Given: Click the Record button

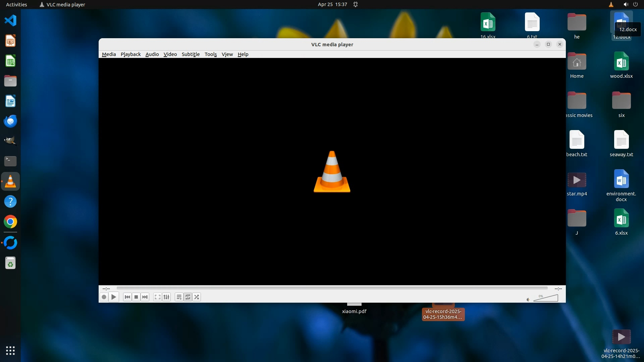Looking at the screenshot, I should click(x=104, y=297).
